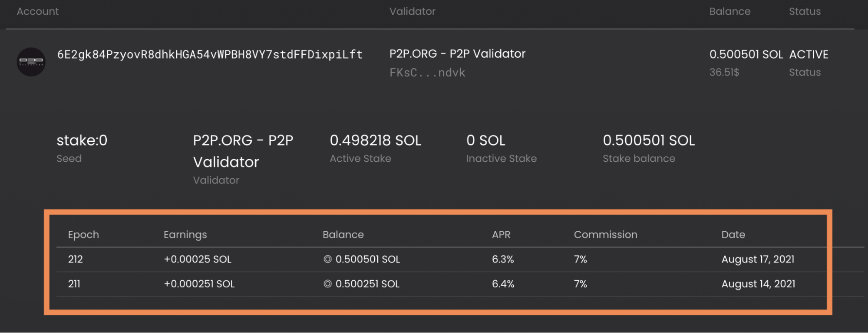Click the Commission column header
Screen dimensions: 868x333
pyautogui.click(x=605, y=235)
